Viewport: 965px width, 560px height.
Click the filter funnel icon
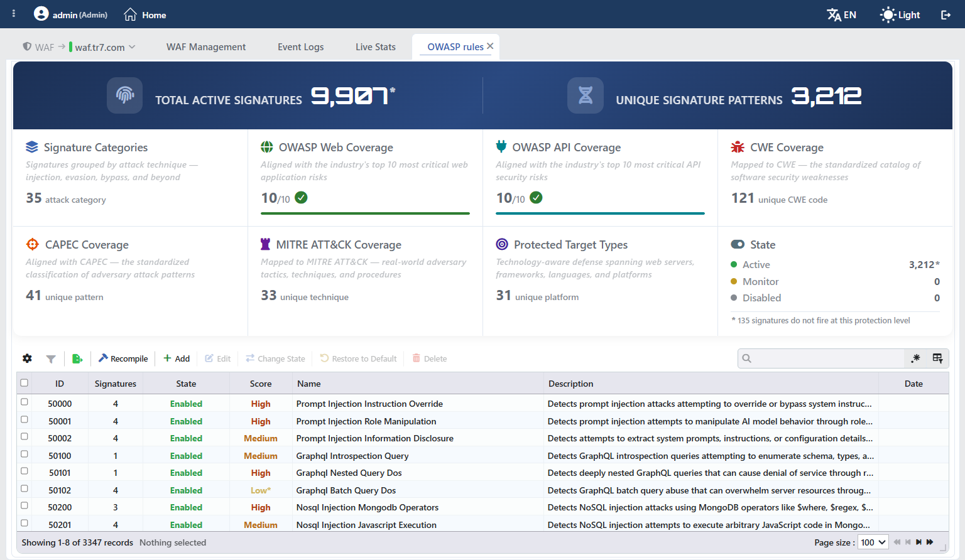click(x=51, y=358)
